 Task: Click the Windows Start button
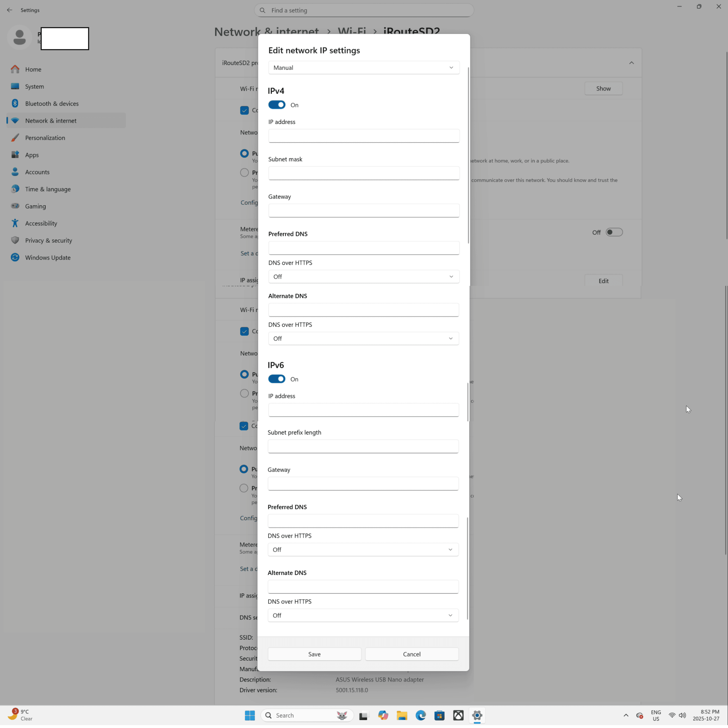tap(250, 715)
